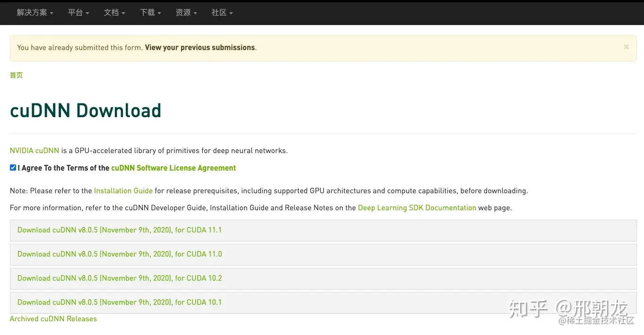The image size is (644, 335).
Task: Expand cuDNN v8.0.5 for CUDA 11.0
Action: (323, 254)
